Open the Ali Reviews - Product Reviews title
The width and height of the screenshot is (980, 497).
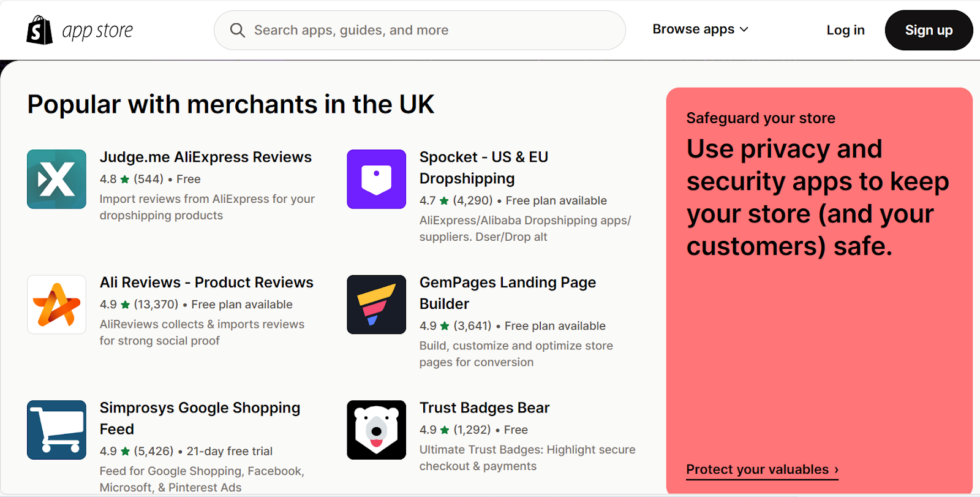(206, 283)
